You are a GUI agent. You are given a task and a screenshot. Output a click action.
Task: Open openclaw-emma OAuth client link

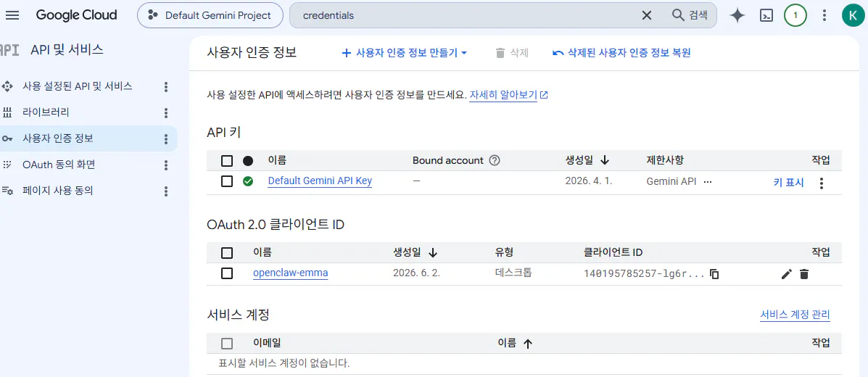tap(291, 273)
